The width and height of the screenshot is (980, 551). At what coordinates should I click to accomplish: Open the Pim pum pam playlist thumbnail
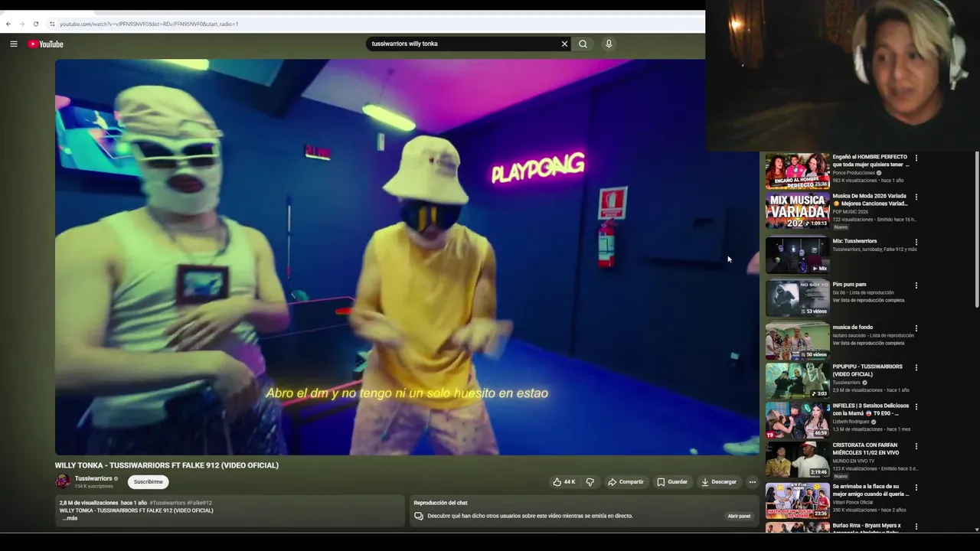click(797, 298)
